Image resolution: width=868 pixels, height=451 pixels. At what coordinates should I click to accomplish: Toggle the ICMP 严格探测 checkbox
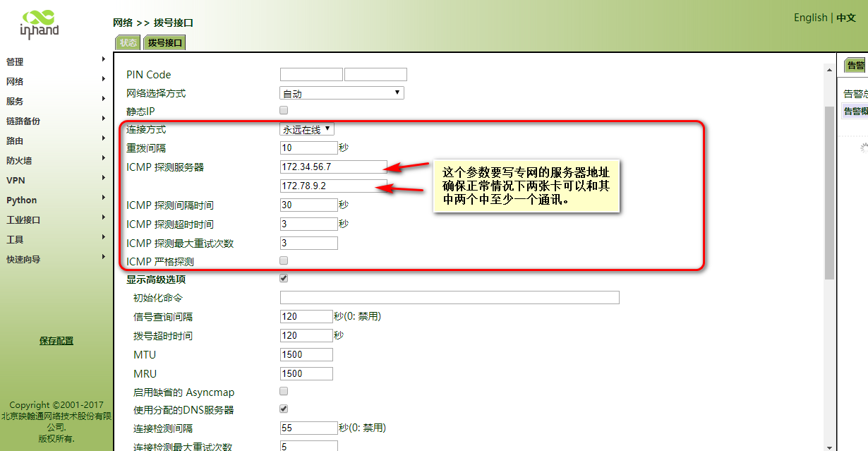pyautogui.click(x=284, y=260)
